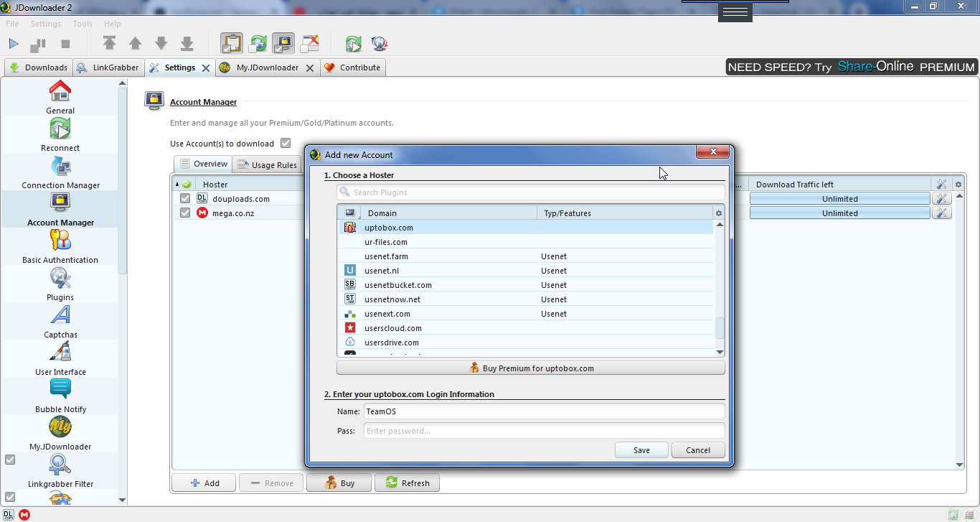Open Plugins settings in sidebar

pos(60,284)
